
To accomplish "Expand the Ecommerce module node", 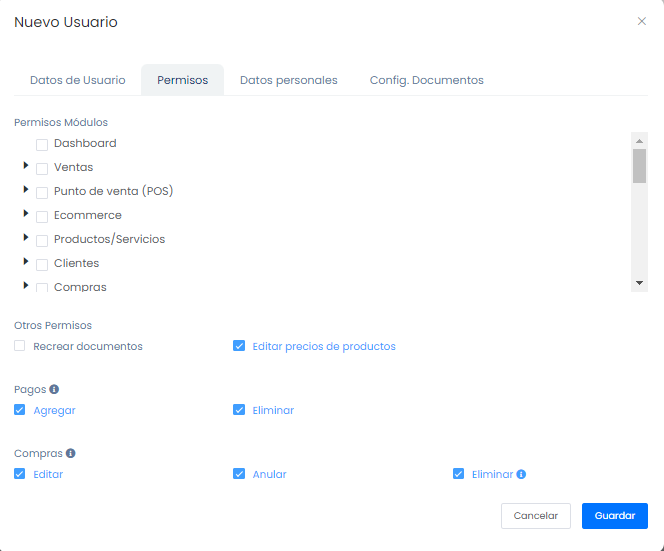I will pyautogui.click(x=26, y=214).
